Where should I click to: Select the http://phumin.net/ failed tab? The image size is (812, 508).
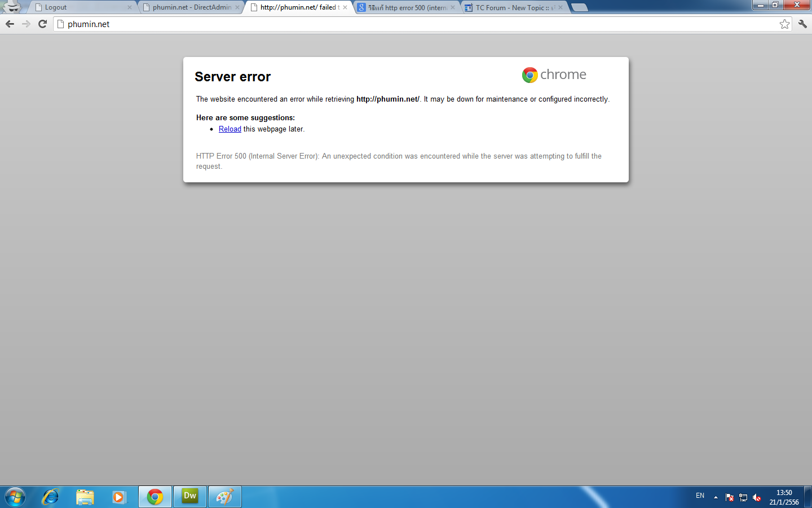tap(298, 7)
